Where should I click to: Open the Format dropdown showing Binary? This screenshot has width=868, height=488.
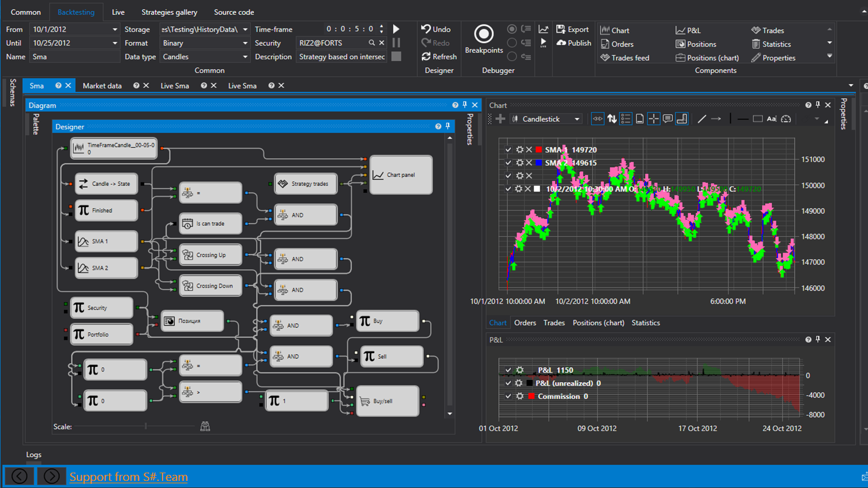[245, 43]
